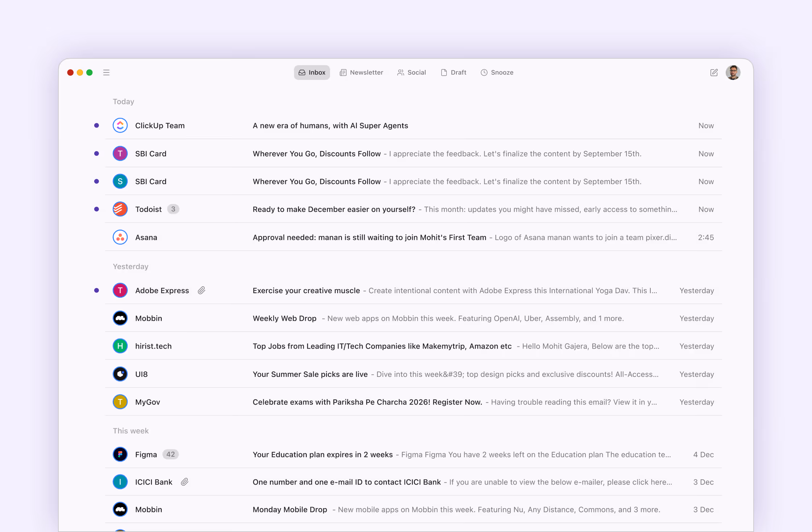Click the attachment paperclip on Adobe Express

(202, 290)
